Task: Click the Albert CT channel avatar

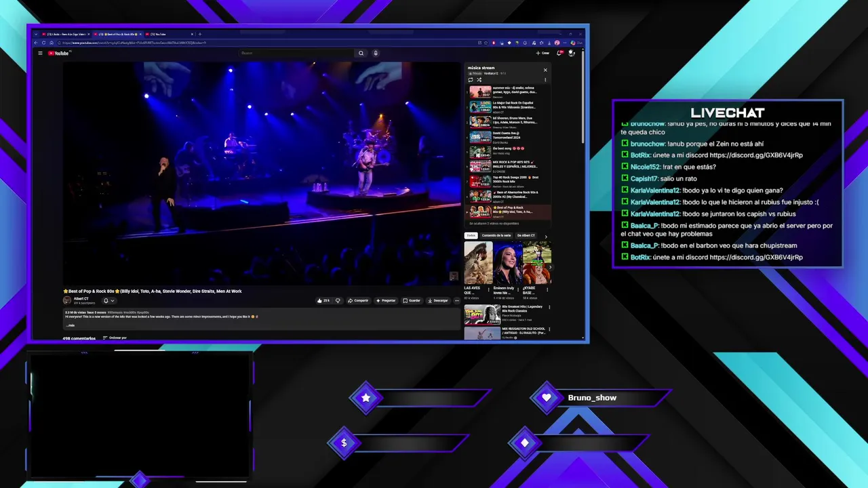Action: point(67,300)
